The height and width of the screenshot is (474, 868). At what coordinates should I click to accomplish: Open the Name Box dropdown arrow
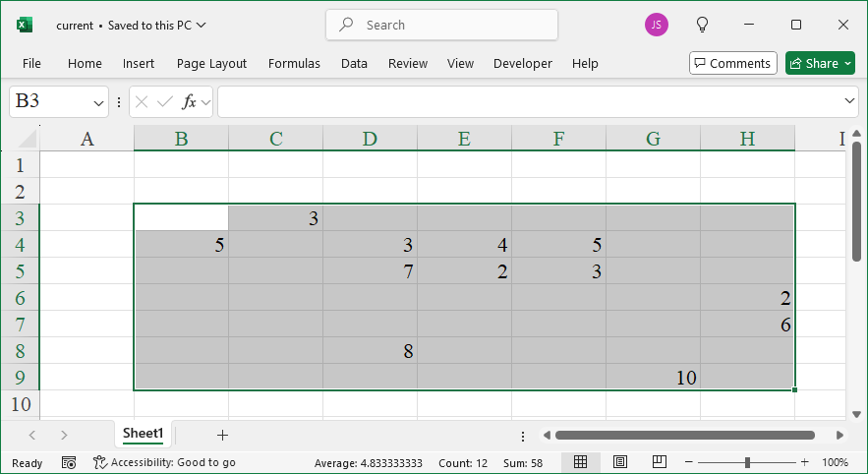98,103
